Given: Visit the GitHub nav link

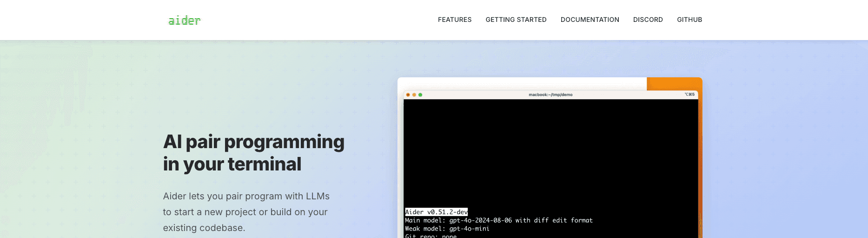Looking at the screenshot, I should tap(689, 20).
